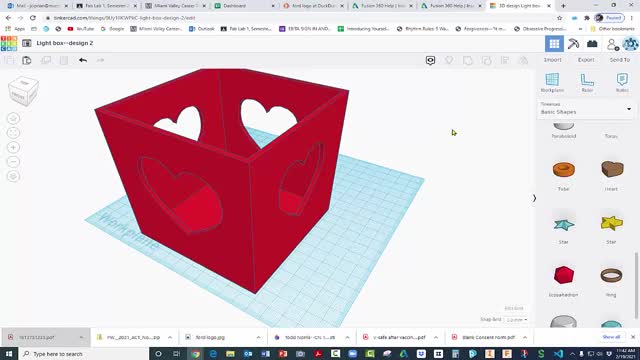The height and width of the screenshot is (360, 640).
Task: Click the Undo arrow in toolbar
Action: 83,60
